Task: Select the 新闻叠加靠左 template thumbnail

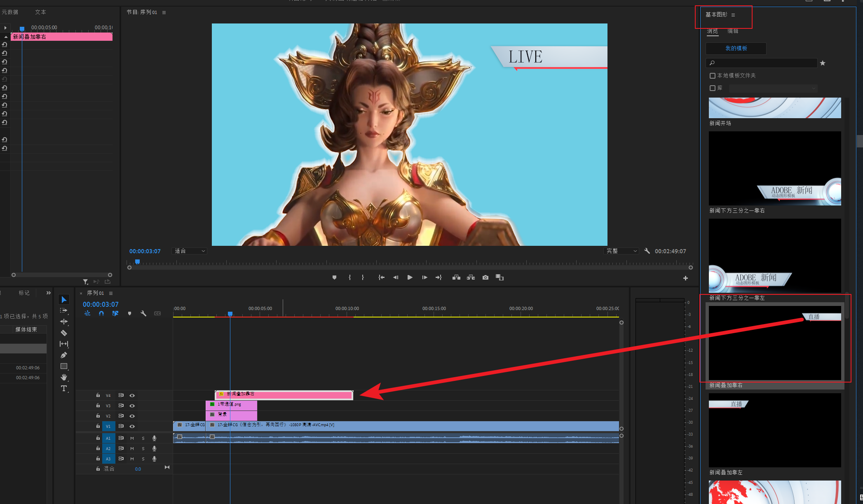Action: point(775,430)
